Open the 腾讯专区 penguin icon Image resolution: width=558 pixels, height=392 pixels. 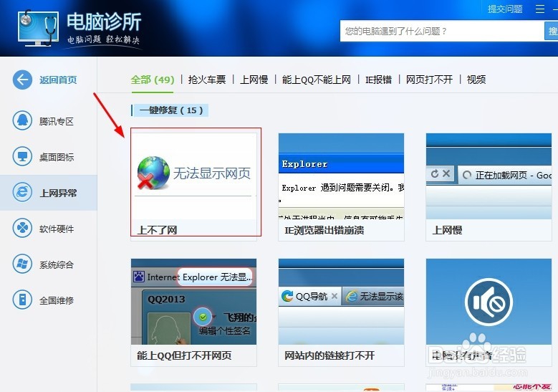click(22, 120)
